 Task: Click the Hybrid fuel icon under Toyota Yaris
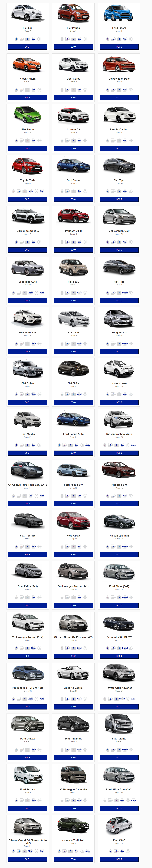click(x=30, y=191)
